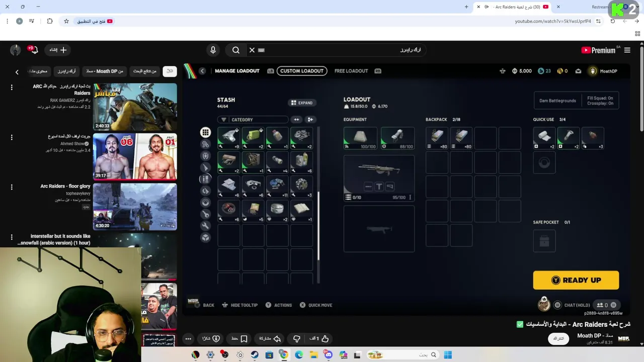Click the Chrome address bar URL
The height and width of the screenshot is (362, 644).
[552, 21]
